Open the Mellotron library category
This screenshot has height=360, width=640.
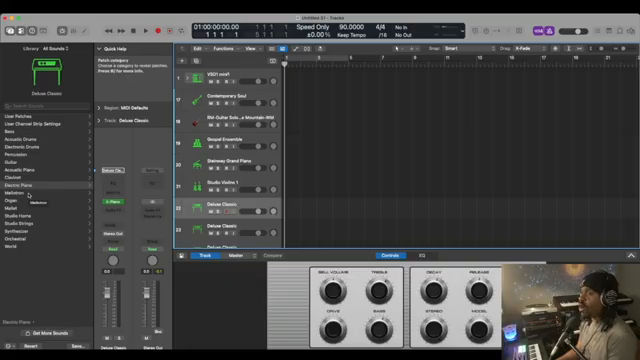pos(47,193)
